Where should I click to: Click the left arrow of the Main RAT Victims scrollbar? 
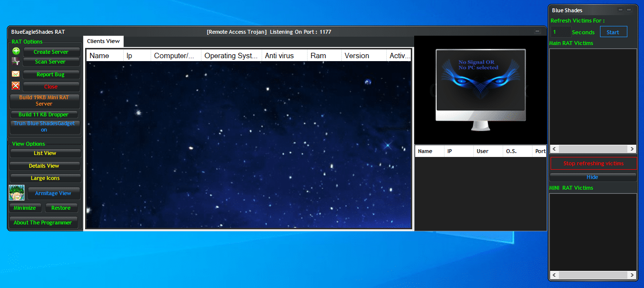[x=555, y=149]
